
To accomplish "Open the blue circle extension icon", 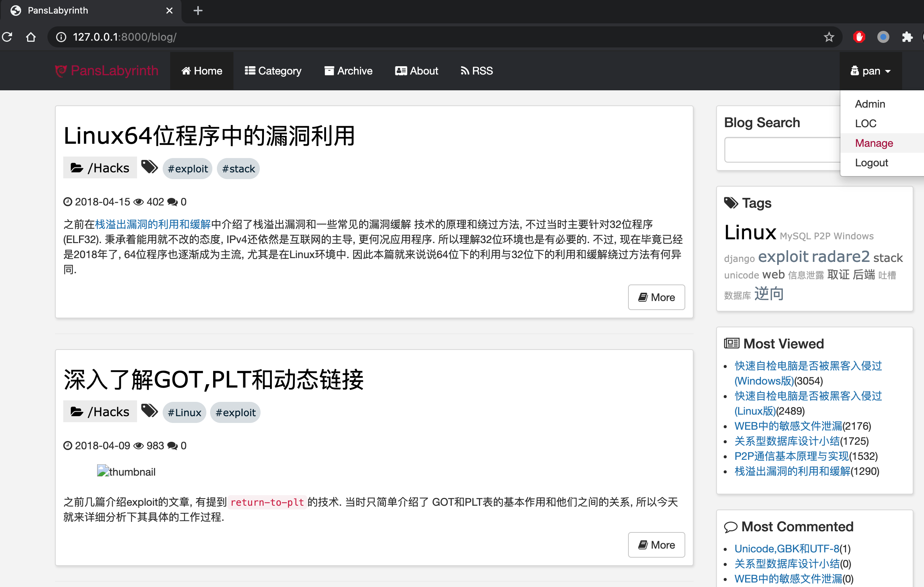I will pos(883,37).
